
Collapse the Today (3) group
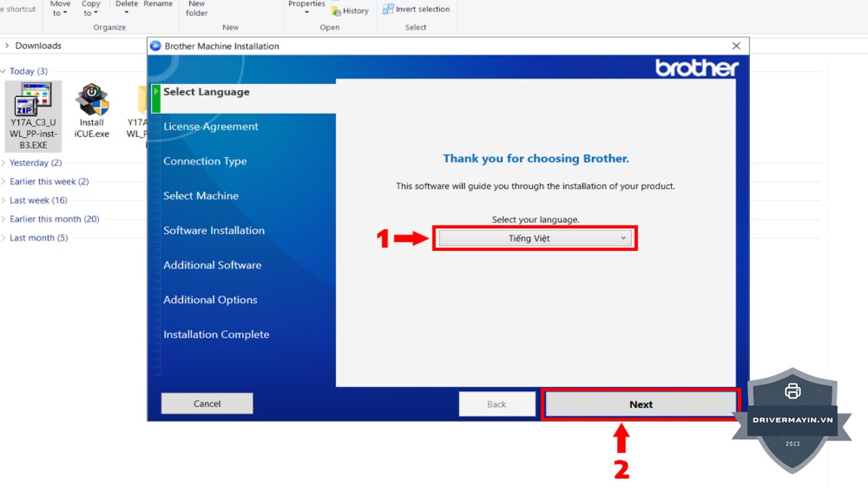tap(4, 71)
